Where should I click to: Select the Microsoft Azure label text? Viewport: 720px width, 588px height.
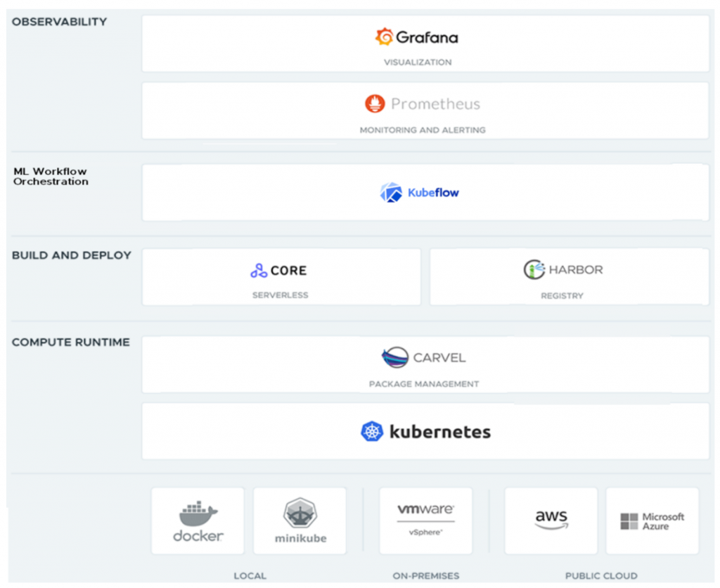pyautogui.click(x=663, y=521)
